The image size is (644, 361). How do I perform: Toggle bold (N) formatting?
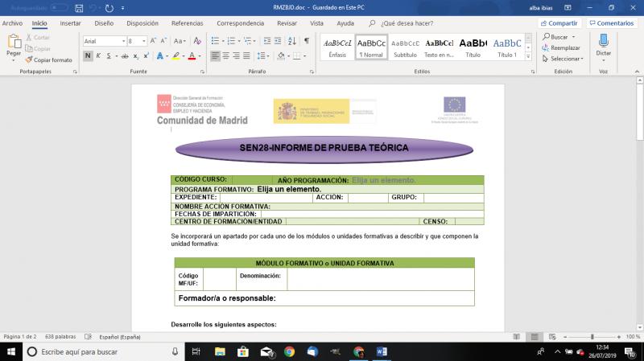[88, 56]
